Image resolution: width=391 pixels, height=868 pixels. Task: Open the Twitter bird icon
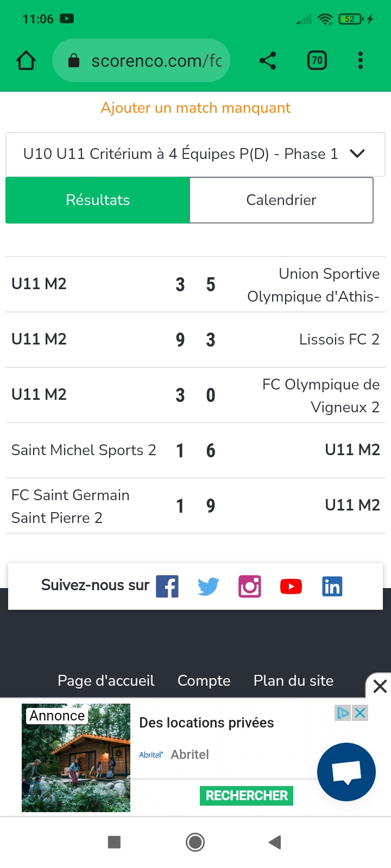coord(209,586)
